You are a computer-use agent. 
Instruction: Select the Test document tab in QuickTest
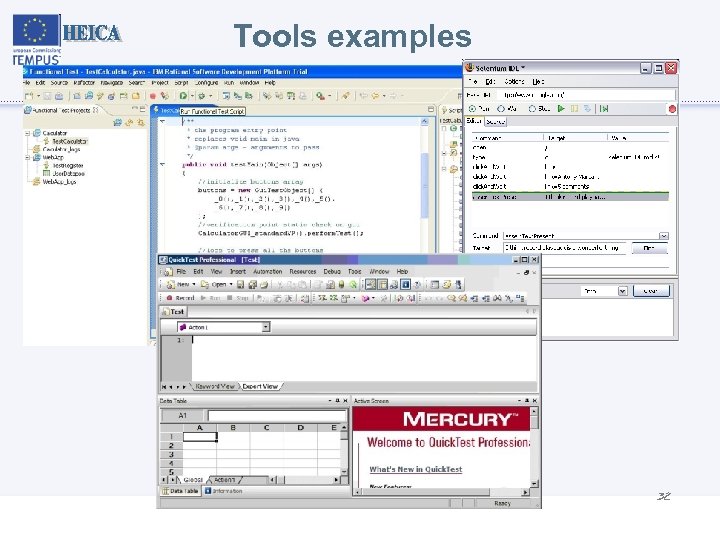tap(173, 312)
